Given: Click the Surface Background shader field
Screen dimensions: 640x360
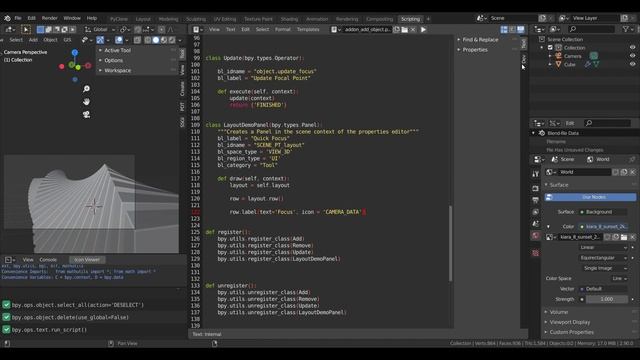Looking at the screenshot, I should (x=603, y=212).
